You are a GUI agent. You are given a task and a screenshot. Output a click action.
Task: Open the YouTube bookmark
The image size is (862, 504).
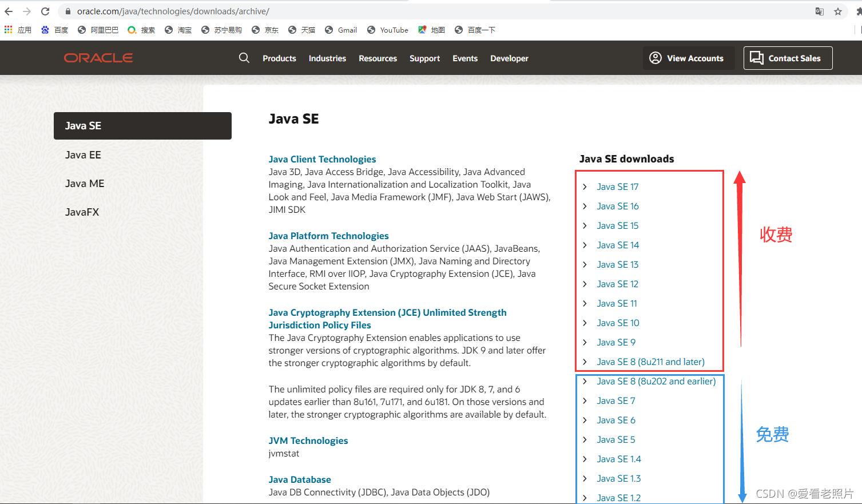click(388, 30)
